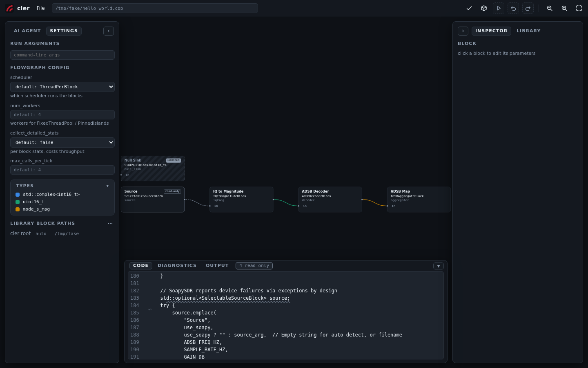Select the Source block
This screenshot has width=588, height=368.
153,200
